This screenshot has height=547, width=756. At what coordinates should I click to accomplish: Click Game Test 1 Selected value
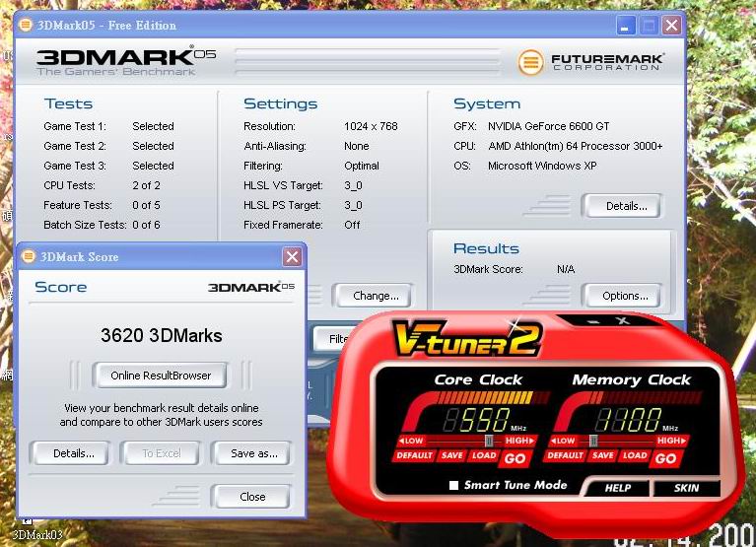[153, 126]
